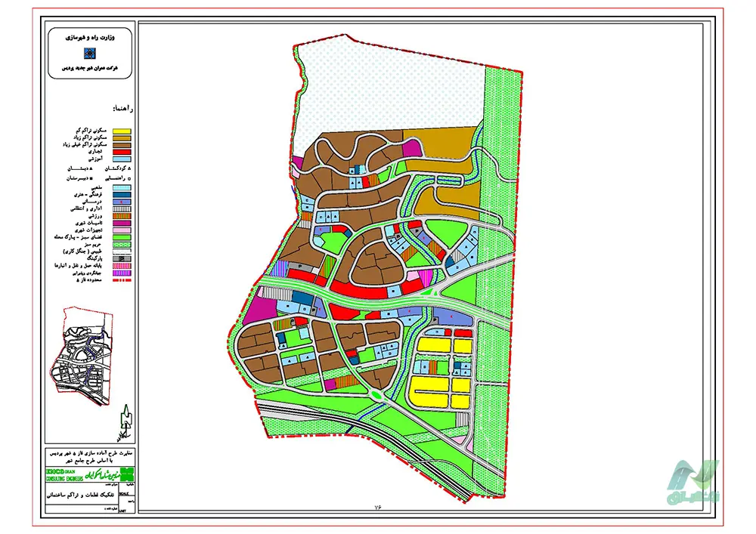Click the راهنما legend heading
The width and height of the screenshot is (756, 534).
point(122,110)
